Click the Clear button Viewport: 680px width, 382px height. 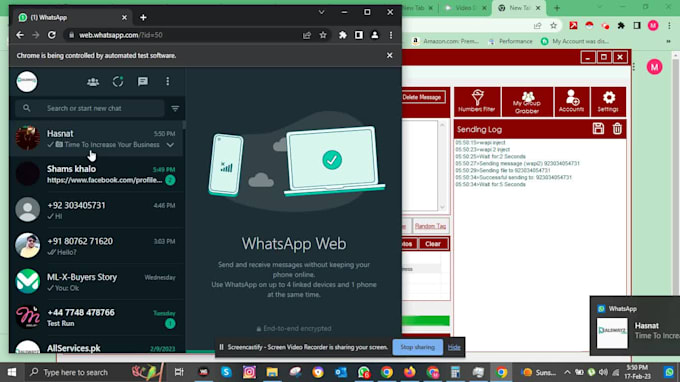click(x=433, y=244)
